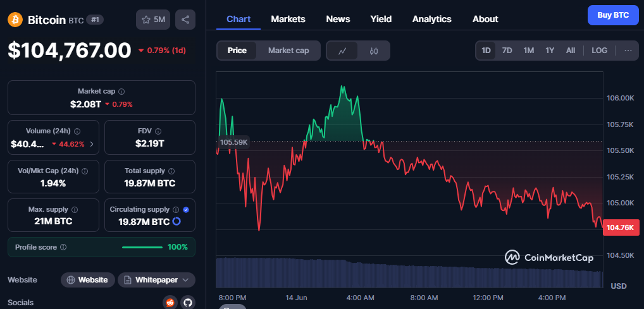Select the 1M time range

[x=529, y=51]
